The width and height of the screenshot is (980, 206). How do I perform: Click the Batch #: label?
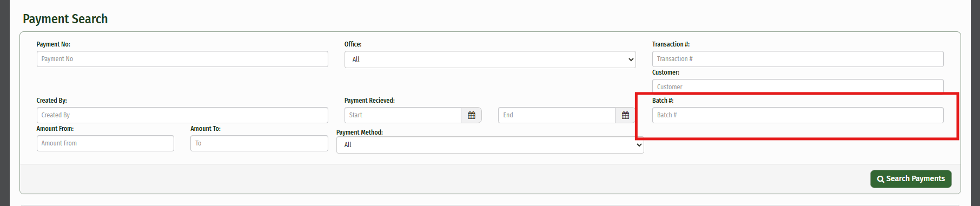(663, 101)
